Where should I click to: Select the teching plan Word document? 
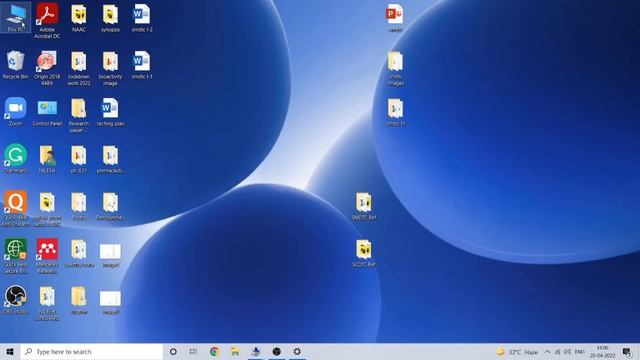pyautogui.click(x=110, y=112)
